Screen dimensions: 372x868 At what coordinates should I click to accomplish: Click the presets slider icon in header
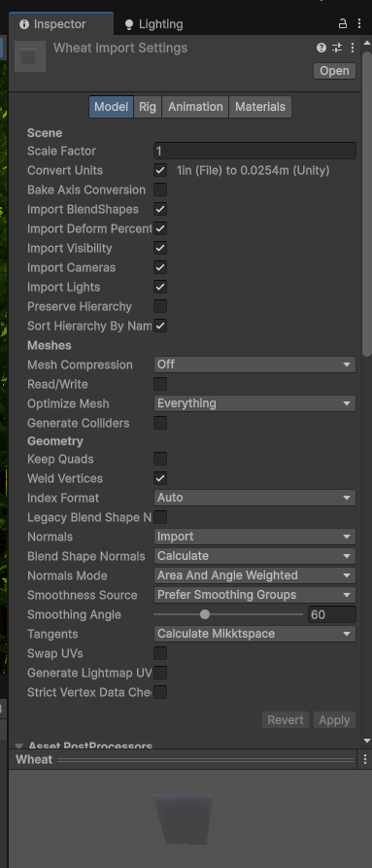(337, 48)
